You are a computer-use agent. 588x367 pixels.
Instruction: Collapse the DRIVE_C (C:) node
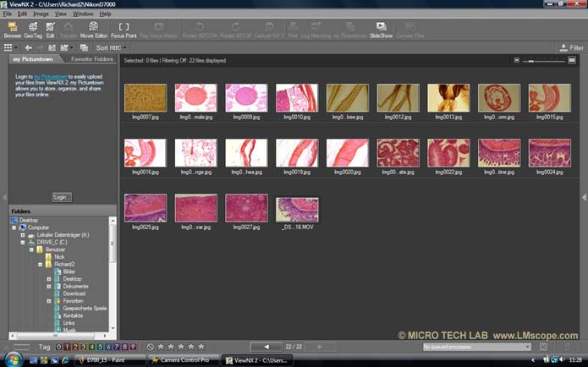[x=23, y=242]
